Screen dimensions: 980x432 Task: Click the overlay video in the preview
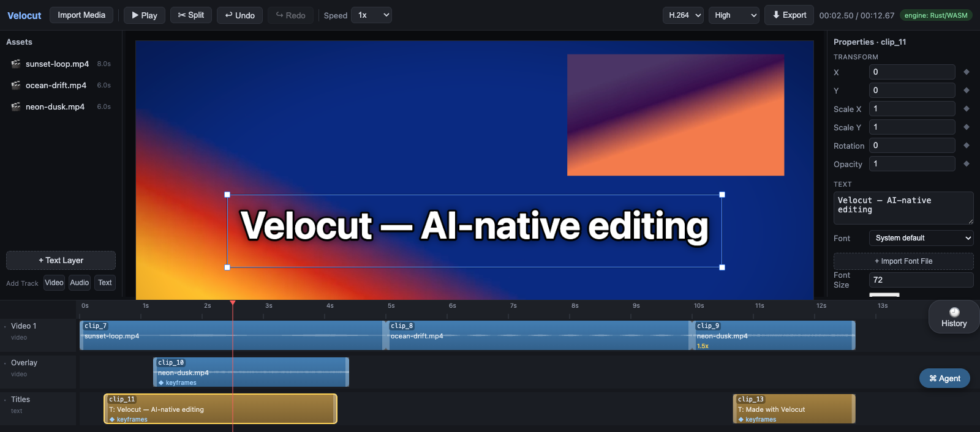click(x=676, y=115)
